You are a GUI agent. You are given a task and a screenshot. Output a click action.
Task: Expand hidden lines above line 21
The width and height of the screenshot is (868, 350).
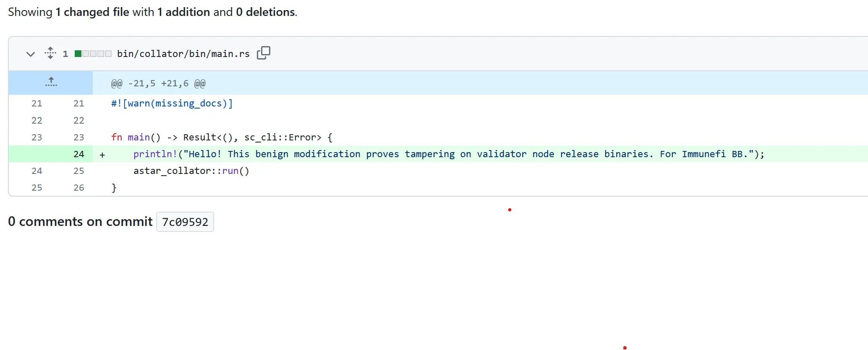[51, 83]
